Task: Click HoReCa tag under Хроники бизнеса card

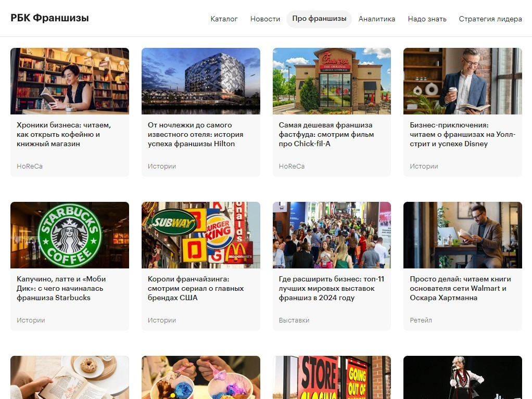Action: pyautogui.click(x=30, y=166)
